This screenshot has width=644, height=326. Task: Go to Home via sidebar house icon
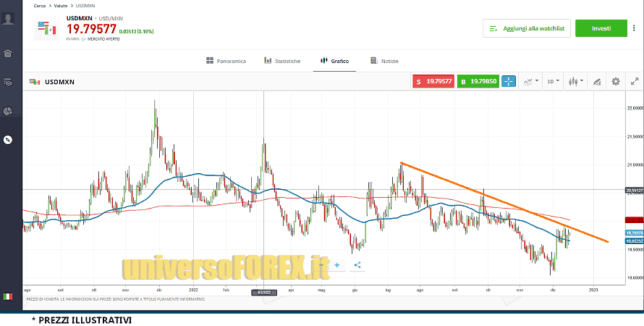coord(8,54)
